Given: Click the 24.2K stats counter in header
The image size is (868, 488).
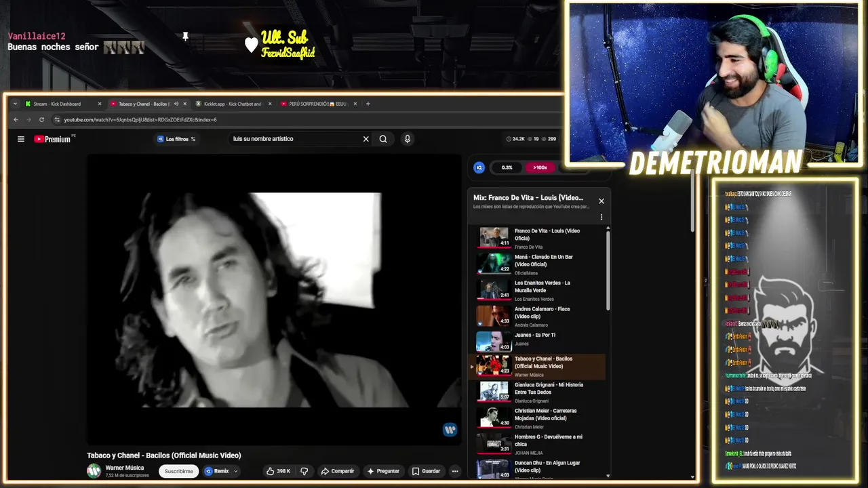Looking at the screenshot, I should tap(515, 139).
